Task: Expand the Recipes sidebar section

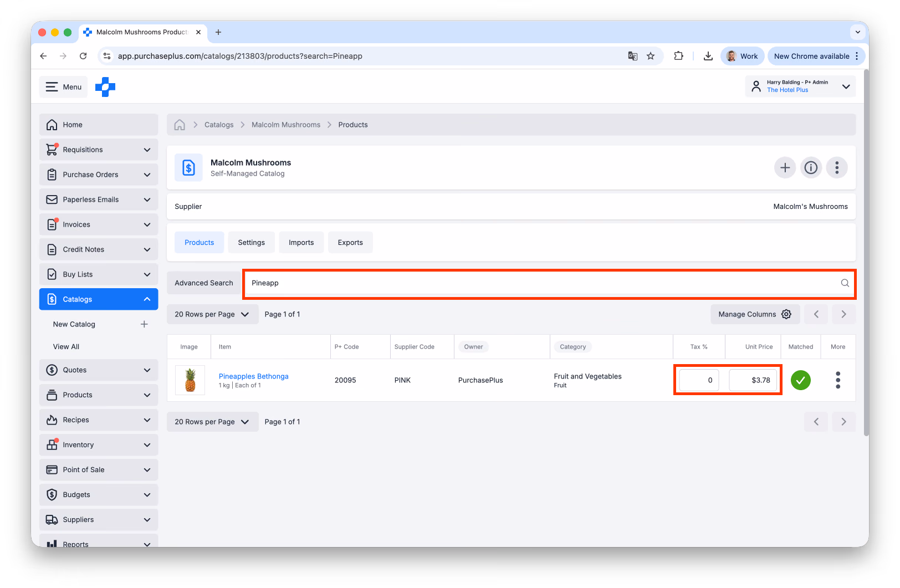Action: (x=99, y=420)
